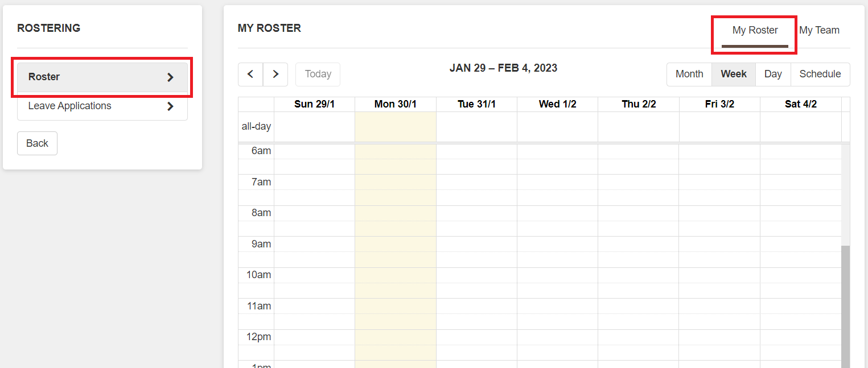Go to next week with right arrow
Viewport: 868px width, 368px height.
coord(275,75)
